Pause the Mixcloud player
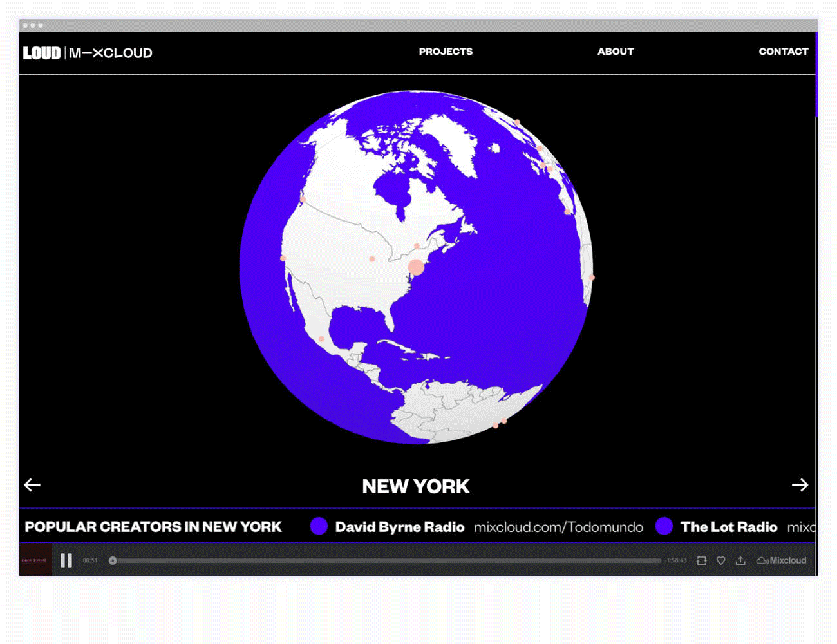The width and height of the screenshot is (837, 644). [66, 561]
